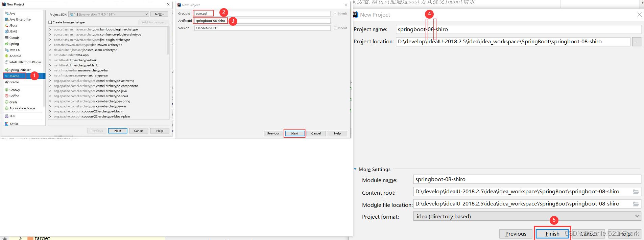Click Next in GroupId dialog
The width and height of the screenshot is (644, 240).
pyautogui.click(x=295, y=133)
